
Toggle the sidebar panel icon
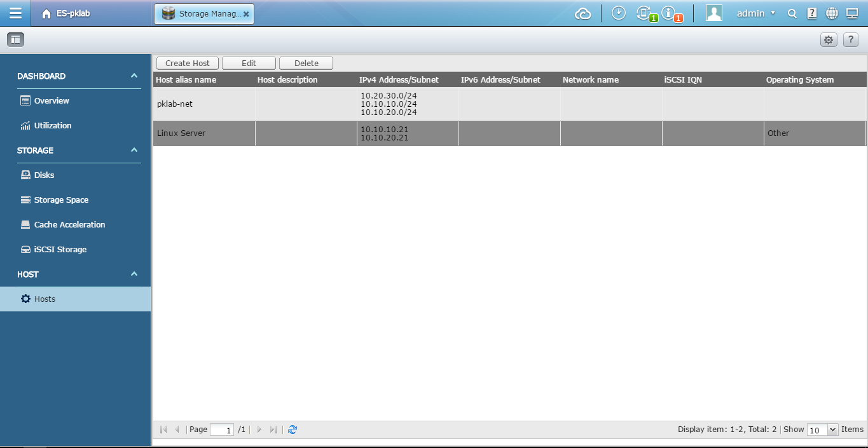pyautogui.click(x=15, y=40)
